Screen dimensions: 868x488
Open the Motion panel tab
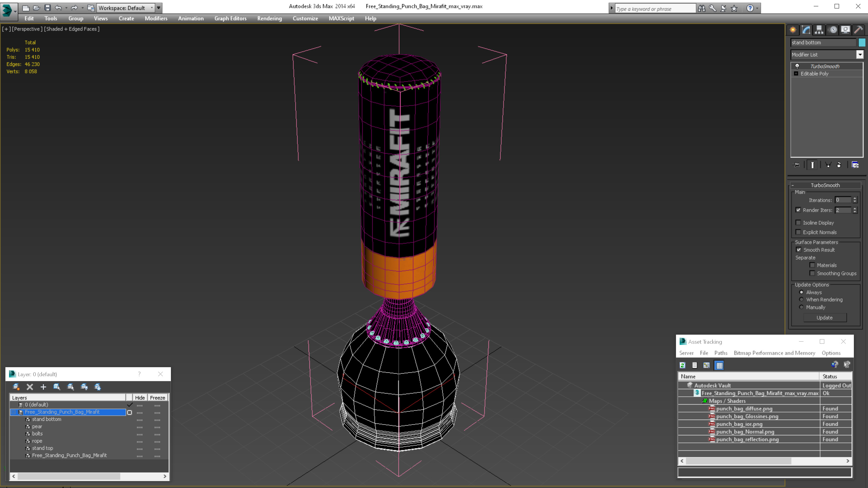(x=833, y=30)
